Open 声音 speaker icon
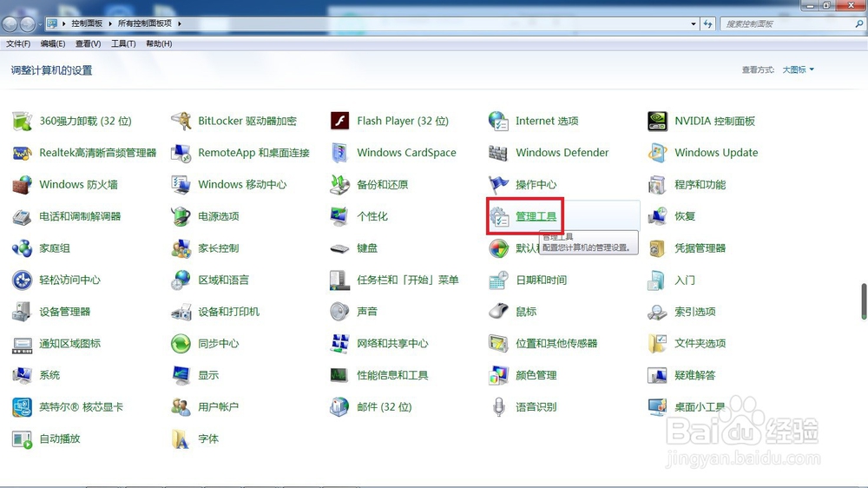The image size is (868, 488). coord(340,312)
